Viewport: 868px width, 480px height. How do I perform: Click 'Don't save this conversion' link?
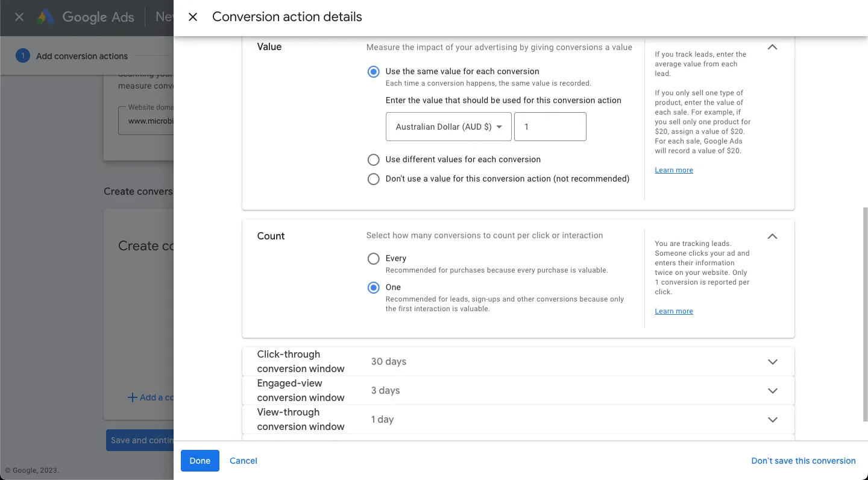pos(804,460)
